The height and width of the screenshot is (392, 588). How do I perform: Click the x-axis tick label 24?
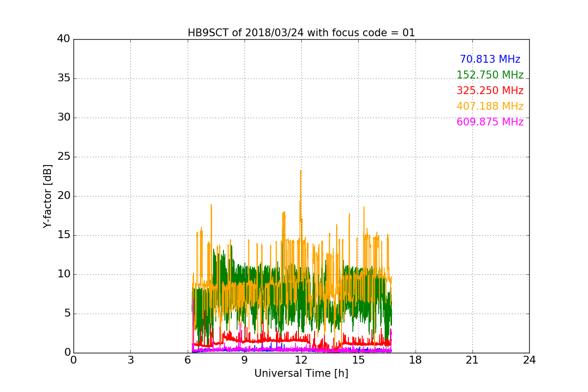point(529,360)
